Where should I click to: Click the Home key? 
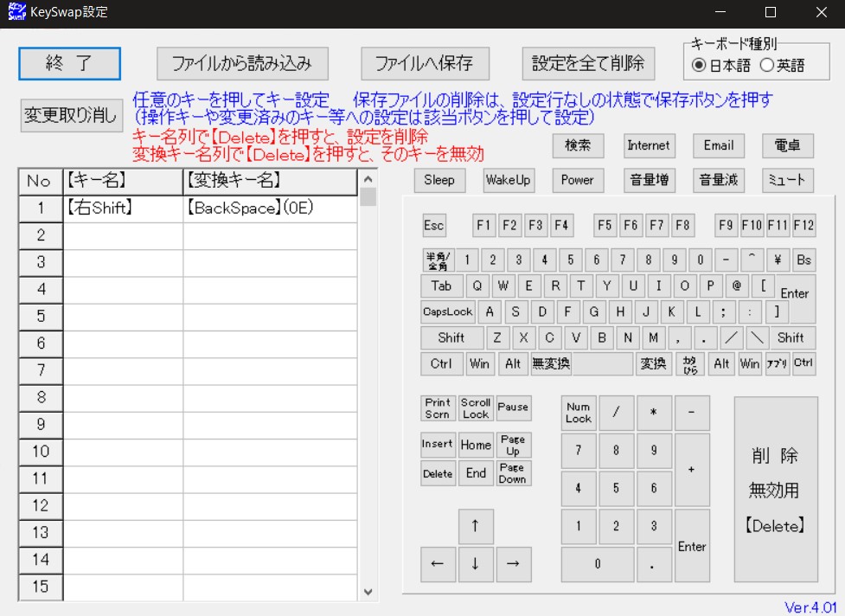click(476, 445)
